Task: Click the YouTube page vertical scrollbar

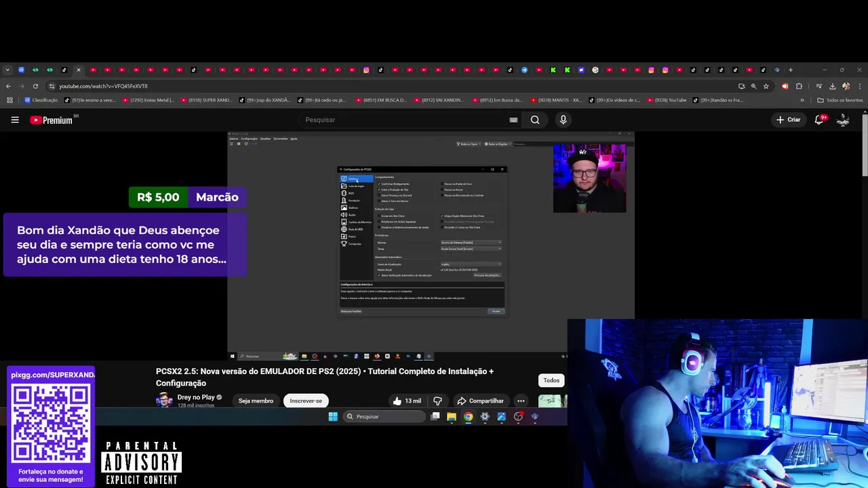Action: click(x=865, y=144)
